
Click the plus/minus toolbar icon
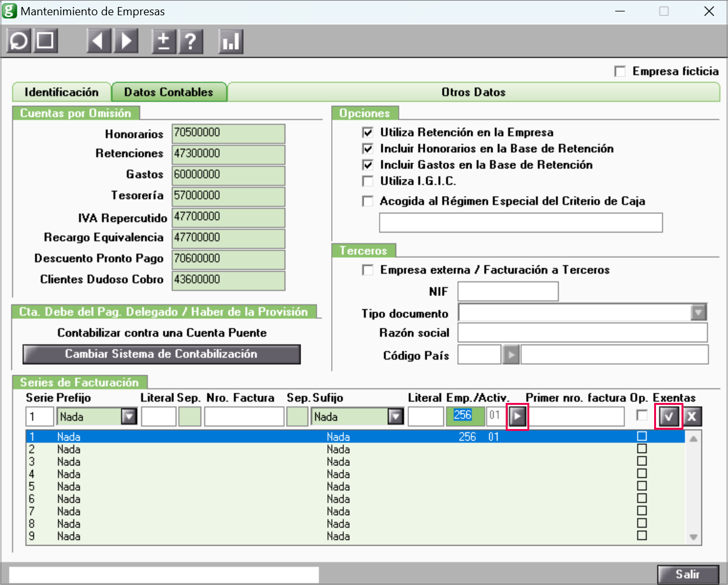tap(164, 41)
